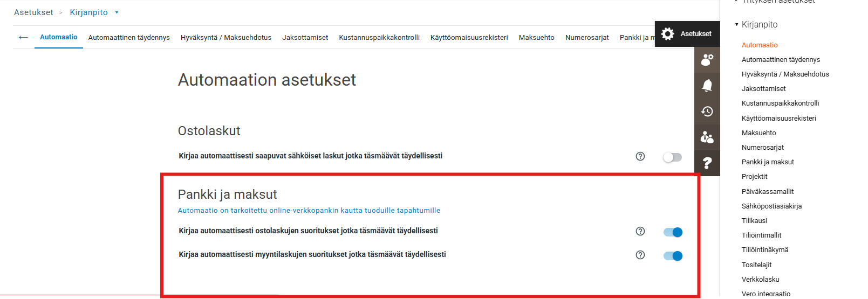Open help icon for ostolaskujen suoritukset row

tap(640, 231)
